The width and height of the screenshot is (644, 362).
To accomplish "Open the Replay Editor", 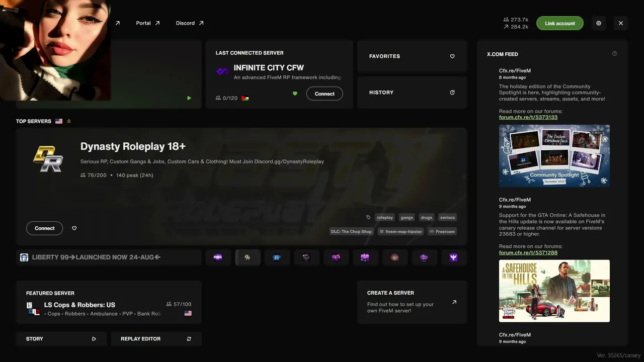I will coord(156,339).
